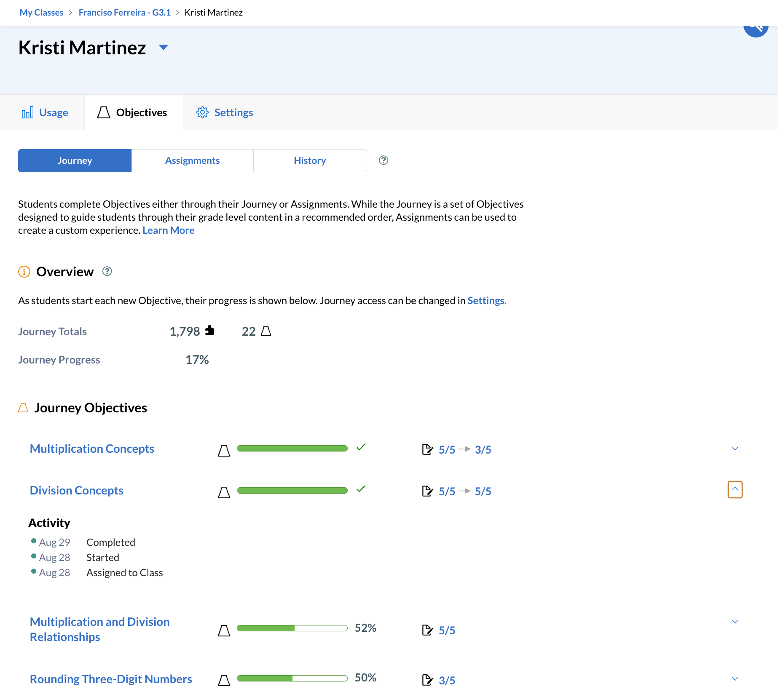Screen dimensions: 778x700
Task: Open the Settings link in Overview text
Action: [x=487, y=301]
